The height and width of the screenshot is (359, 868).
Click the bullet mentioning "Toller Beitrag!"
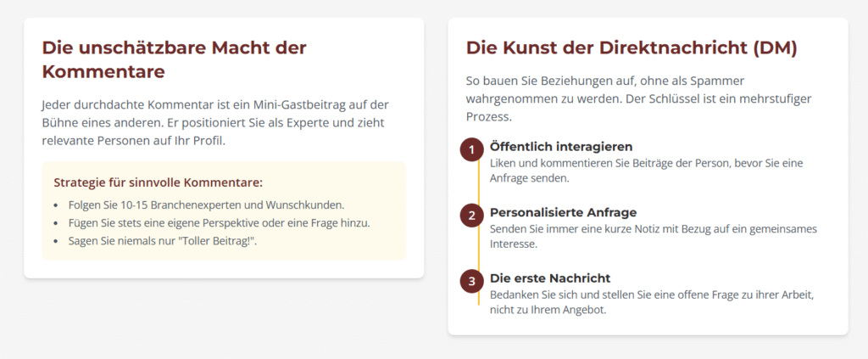(x=162, y=240)
